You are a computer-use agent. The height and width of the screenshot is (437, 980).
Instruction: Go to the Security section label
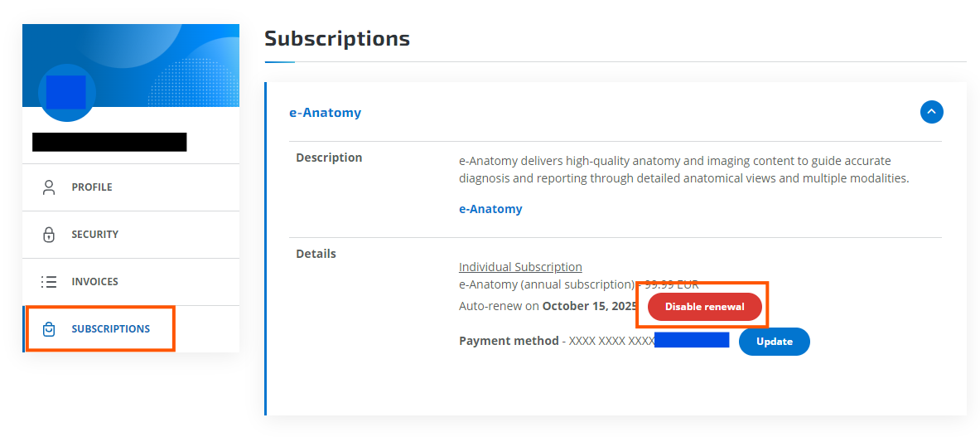click(94, 235)
